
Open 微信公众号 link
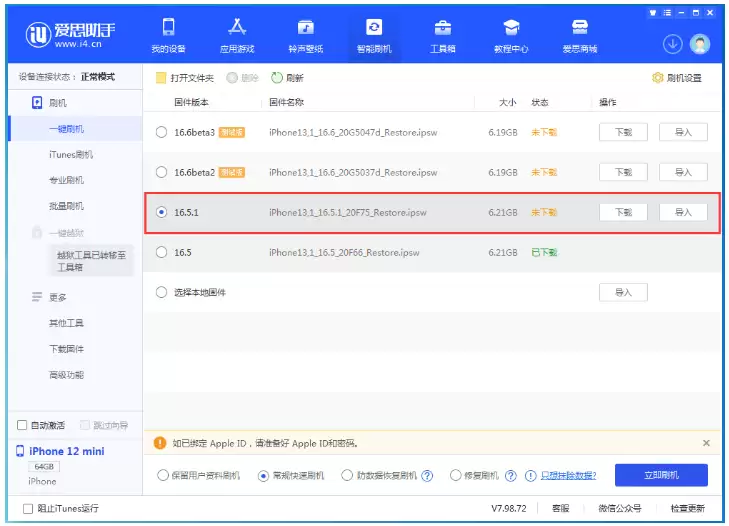pos(620,508)
